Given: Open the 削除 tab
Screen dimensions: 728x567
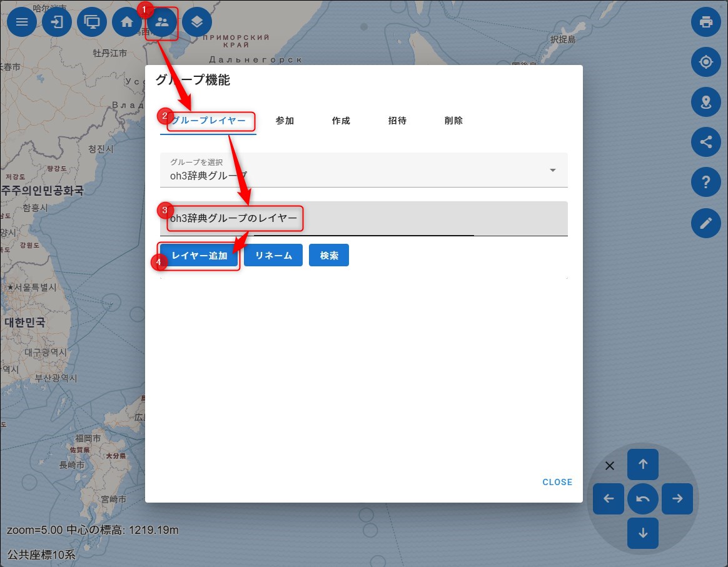Looking at the screenshot, I should 453,121.
